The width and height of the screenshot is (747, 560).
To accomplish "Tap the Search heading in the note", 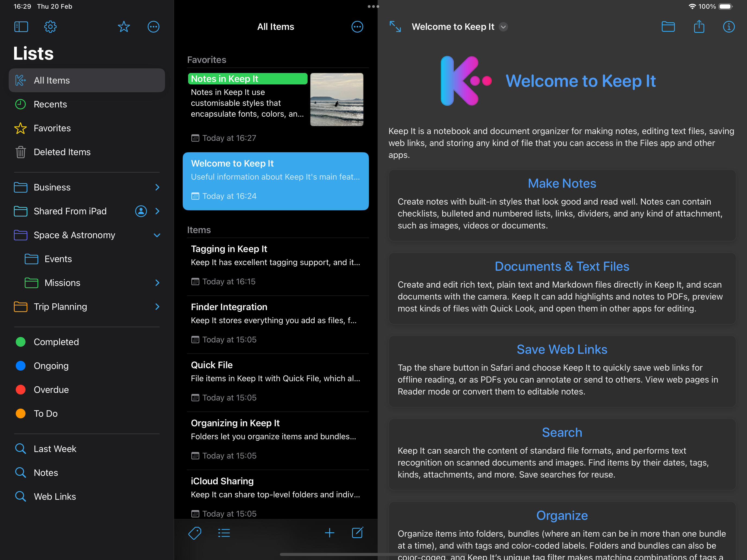I will tap(562, 433).
